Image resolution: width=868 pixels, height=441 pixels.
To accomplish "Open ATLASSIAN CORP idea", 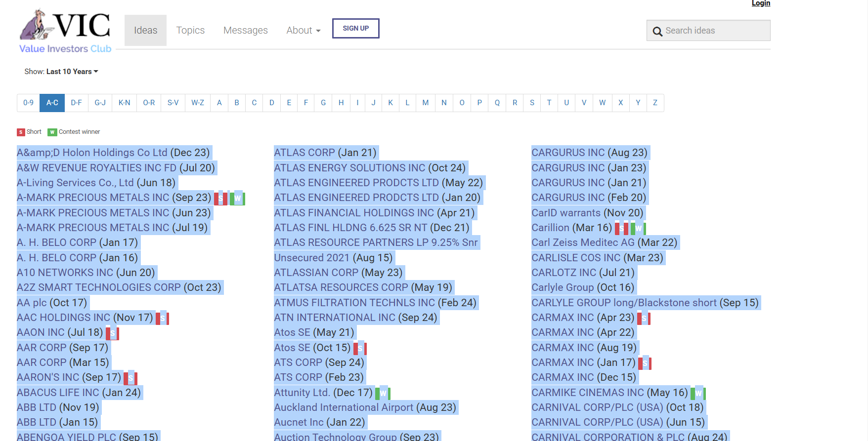I will click(316, 273).
